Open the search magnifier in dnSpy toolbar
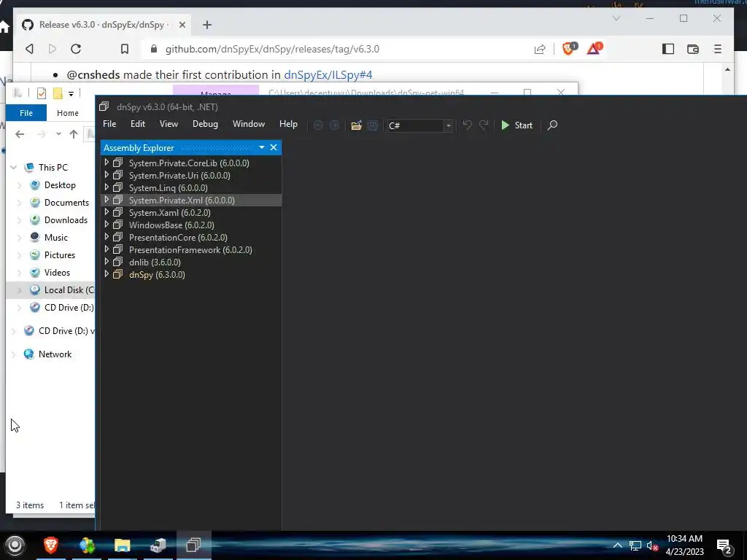 552,125
